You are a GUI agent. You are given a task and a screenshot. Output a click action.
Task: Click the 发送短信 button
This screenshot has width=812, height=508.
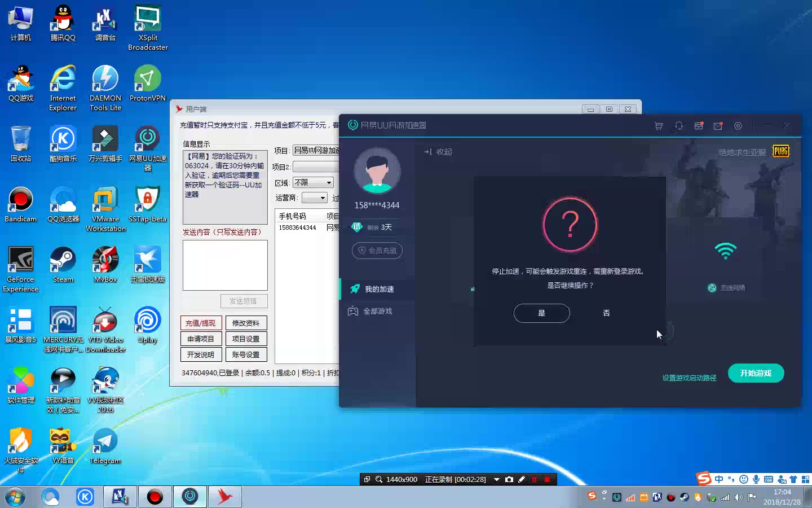tap(244, 301)
